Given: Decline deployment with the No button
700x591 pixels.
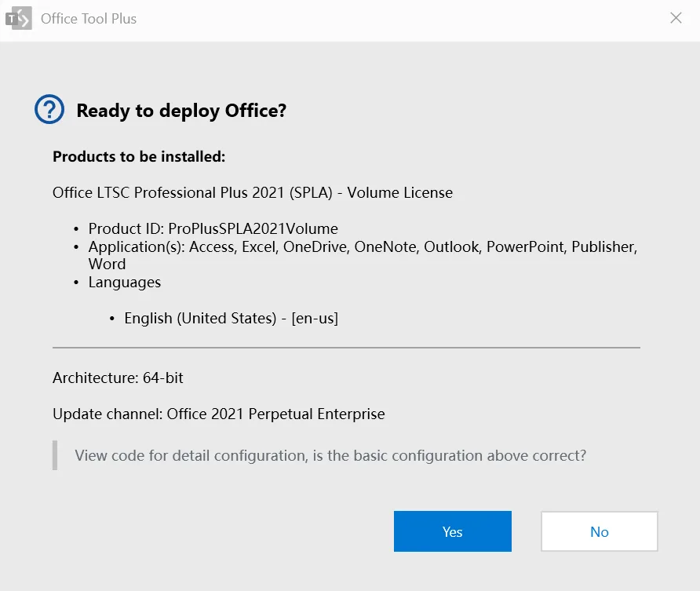Looking at the screenshot, I should click(599, 531).
